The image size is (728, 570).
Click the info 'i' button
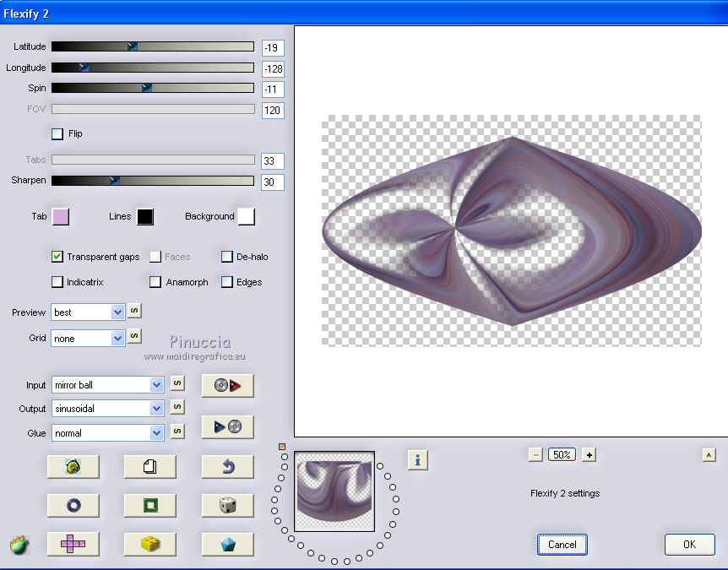tap(417, 460)
